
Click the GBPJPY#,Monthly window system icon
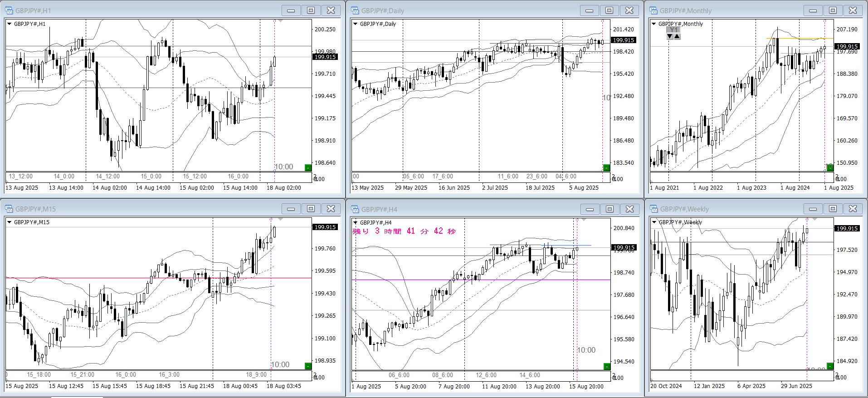(x=653, y=10)
